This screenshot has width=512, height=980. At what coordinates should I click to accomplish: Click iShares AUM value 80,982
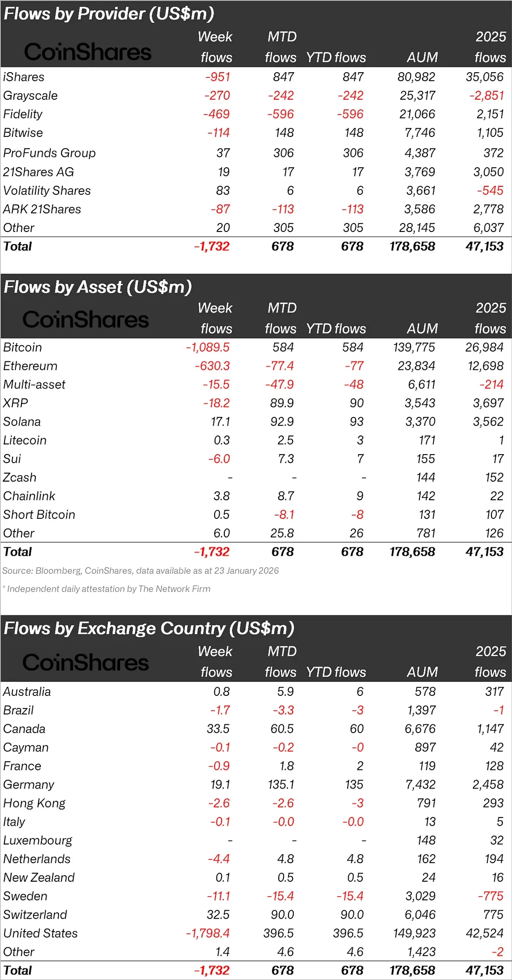click(416, 77)
